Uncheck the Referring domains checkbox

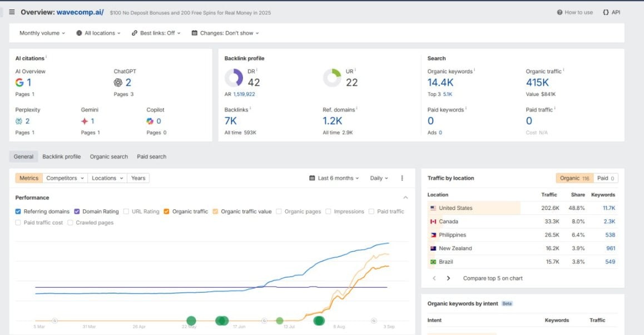pos(18,212)
